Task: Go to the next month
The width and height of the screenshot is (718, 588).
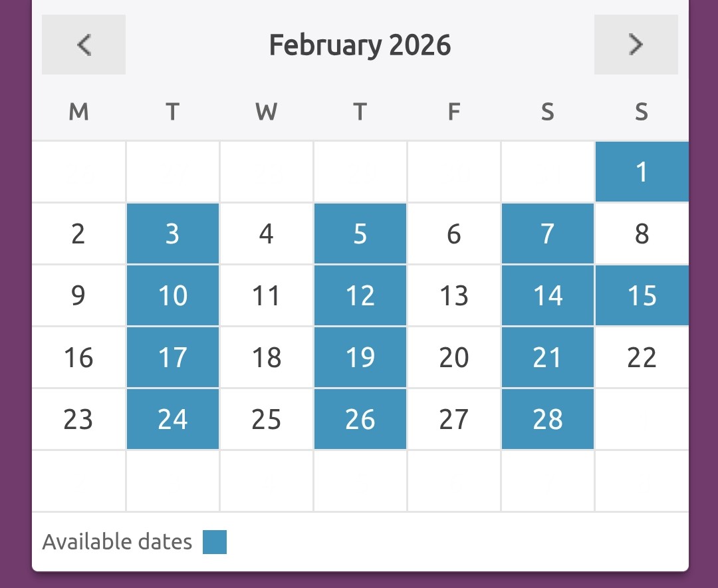Action: point(636,45)
